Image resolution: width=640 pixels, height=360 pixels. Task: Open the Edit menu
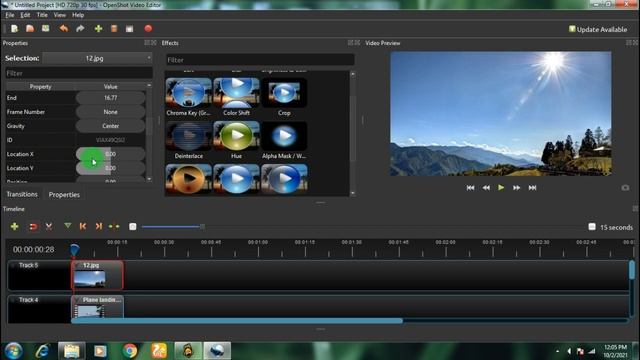pyautogui.click(x=25, y=15)
